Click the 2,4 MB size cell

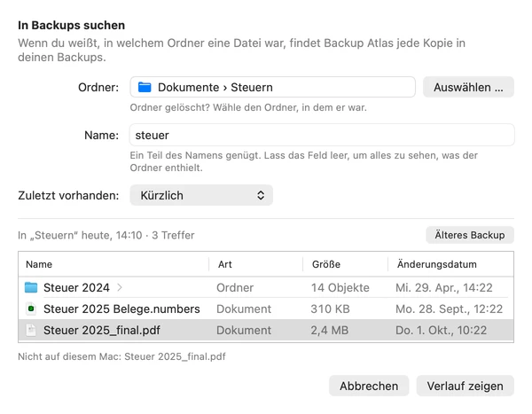(330, 330)
